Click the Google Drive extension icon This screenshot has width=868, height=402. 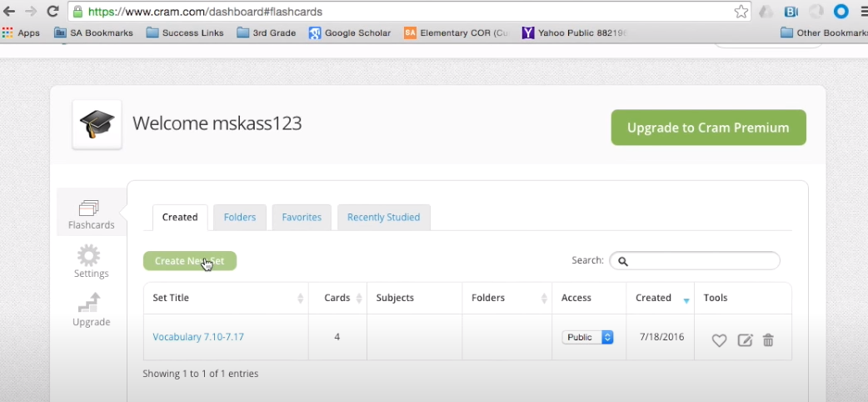tap(766, 11)
